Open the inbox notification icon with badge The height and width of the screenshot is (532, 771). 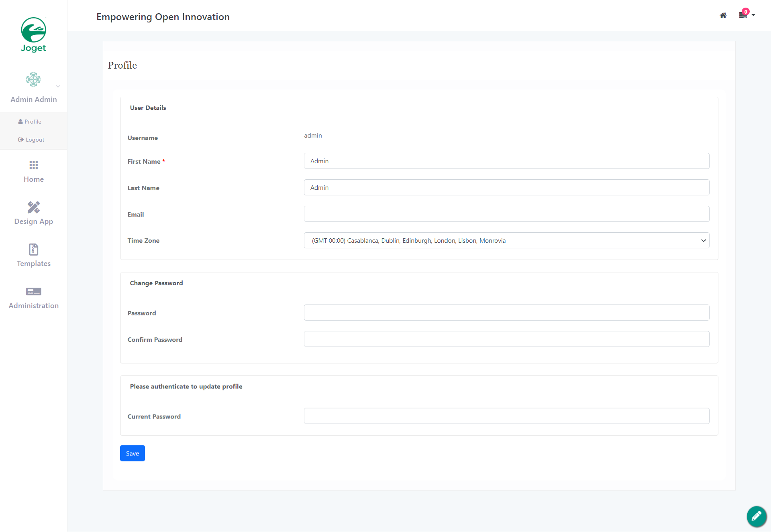pyautogui.click(x=743, y=15)
